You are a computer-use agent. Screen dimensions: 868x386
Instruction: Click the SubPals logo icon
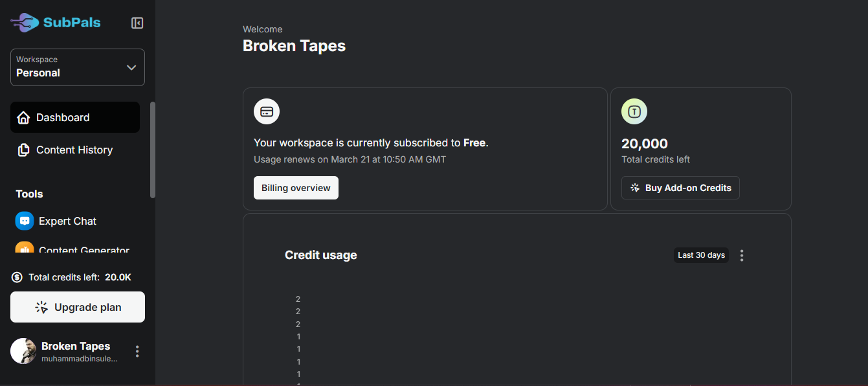point(25,23)
